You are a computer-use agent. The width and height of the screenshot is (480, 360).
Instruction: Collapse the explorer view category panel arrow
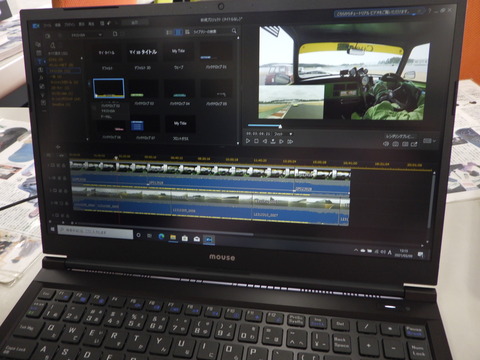pyautogui.click(x=89, y=84)
